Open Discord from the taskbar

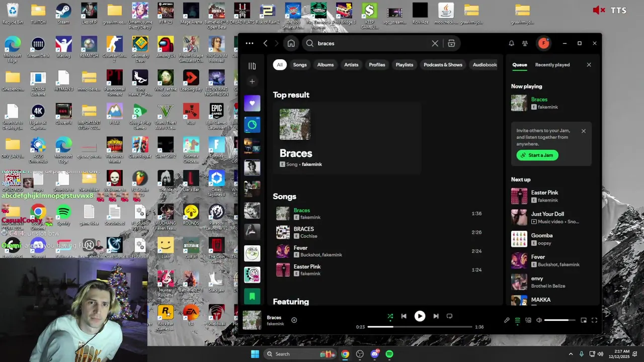[374, 354]
